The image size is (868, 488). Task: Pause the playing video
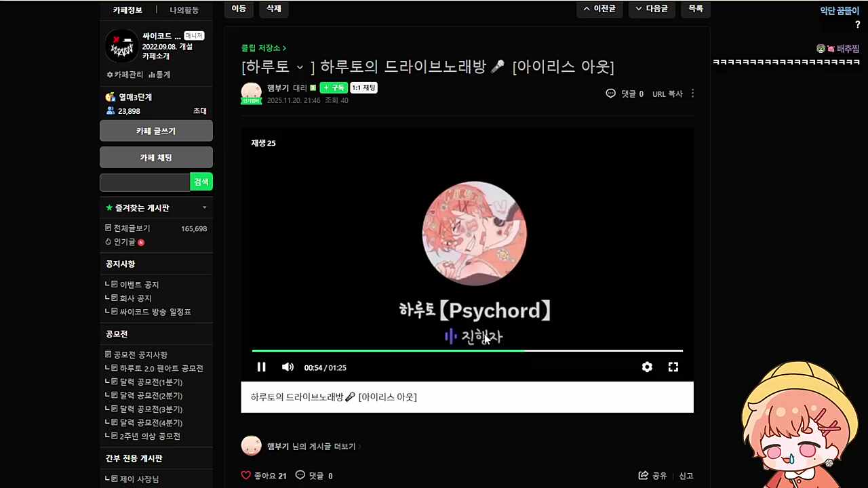coord(261,367)
